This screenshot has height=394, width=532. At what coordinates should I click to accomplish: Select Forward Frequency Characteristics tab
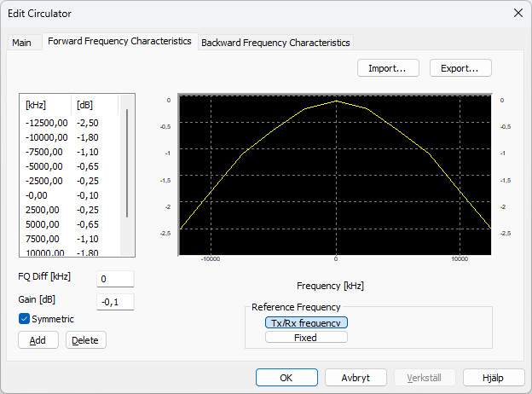119,41
